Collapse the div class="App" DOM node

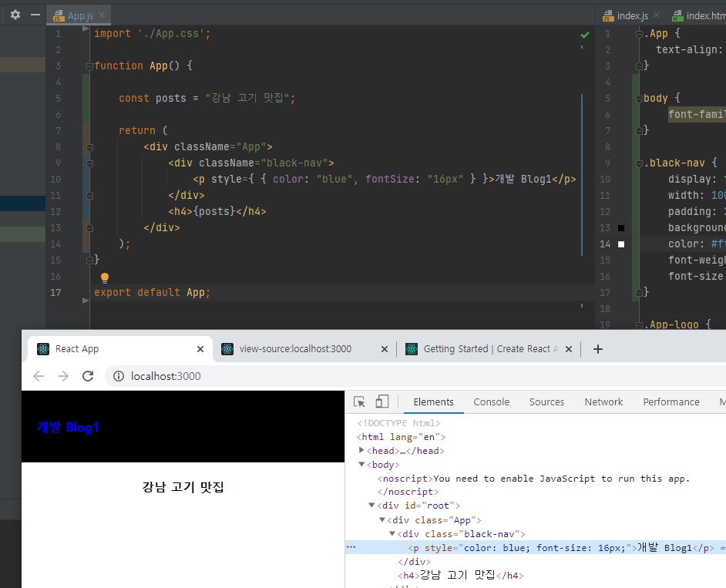click(x=382, y=520)
